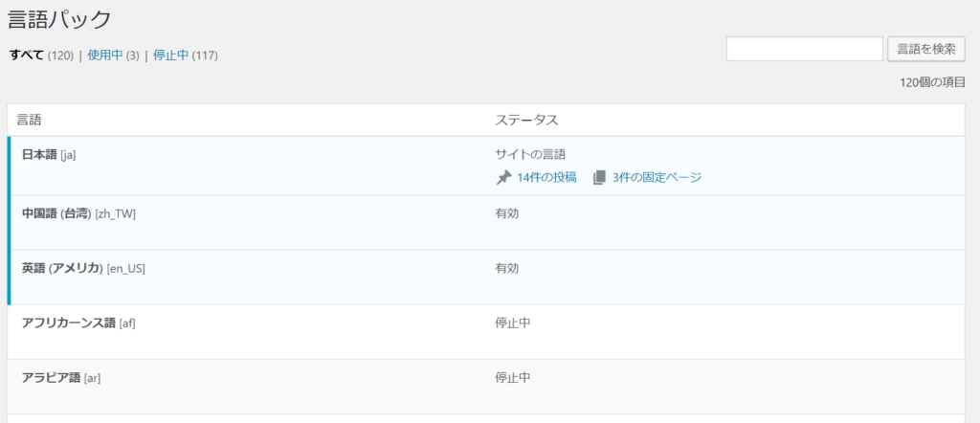
Task: Click the 有効 status of 中国語 (台湾)
Action: [x=507, y=213]
